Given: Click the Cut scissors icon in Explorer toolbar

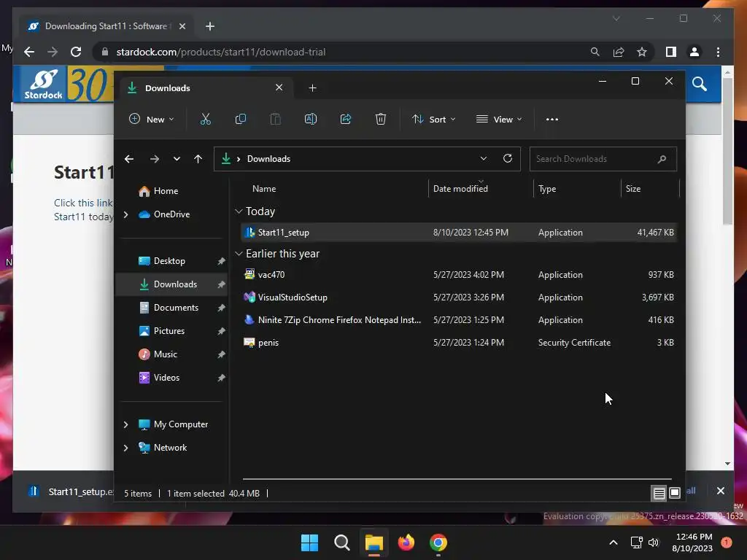Looking at the screenshot, I should [x=205, y=119].
